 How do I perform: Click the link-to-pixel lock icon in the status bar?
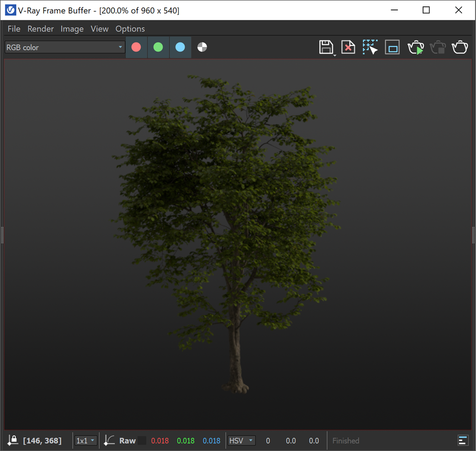[x=13, y=440]
